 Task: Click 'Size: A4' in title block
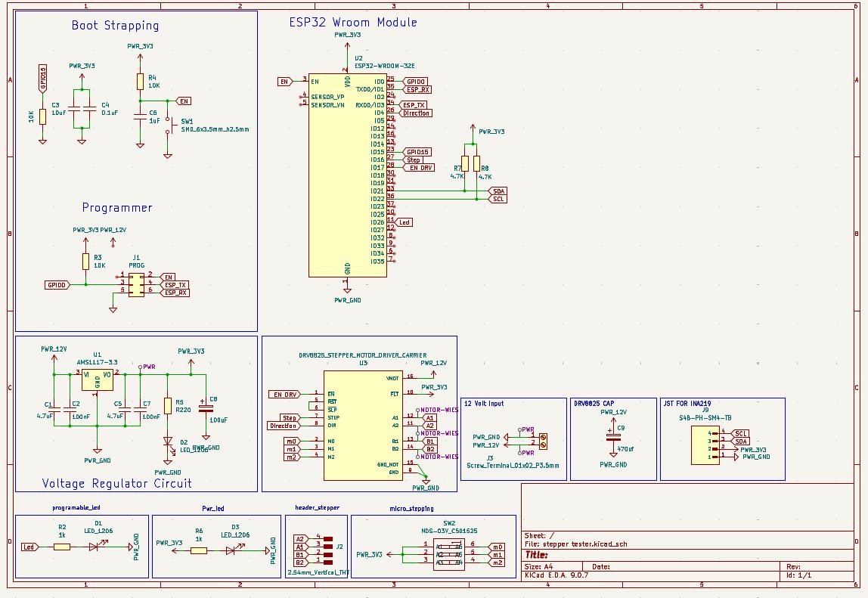coord(538,566)
